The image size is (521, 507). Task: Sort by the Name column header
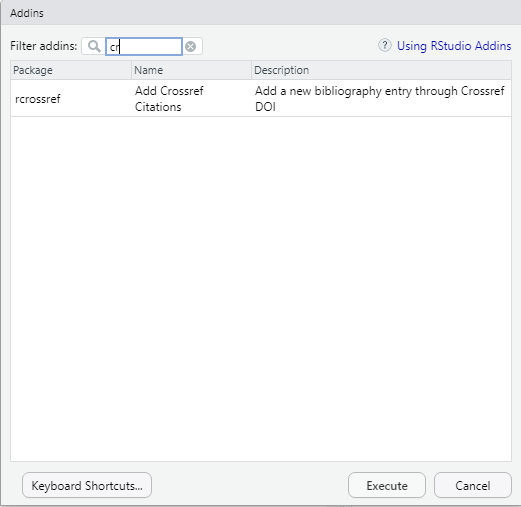click(191, 70)
